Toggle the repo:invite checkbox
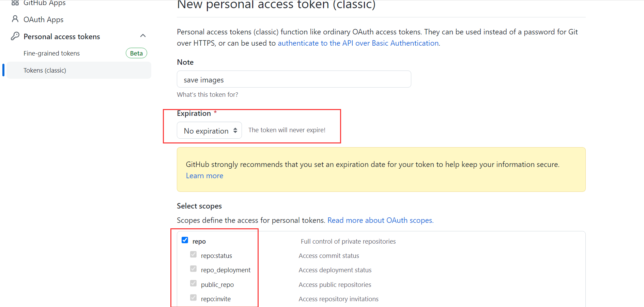The height and width of the screenshot is (307, 644). 193,298
